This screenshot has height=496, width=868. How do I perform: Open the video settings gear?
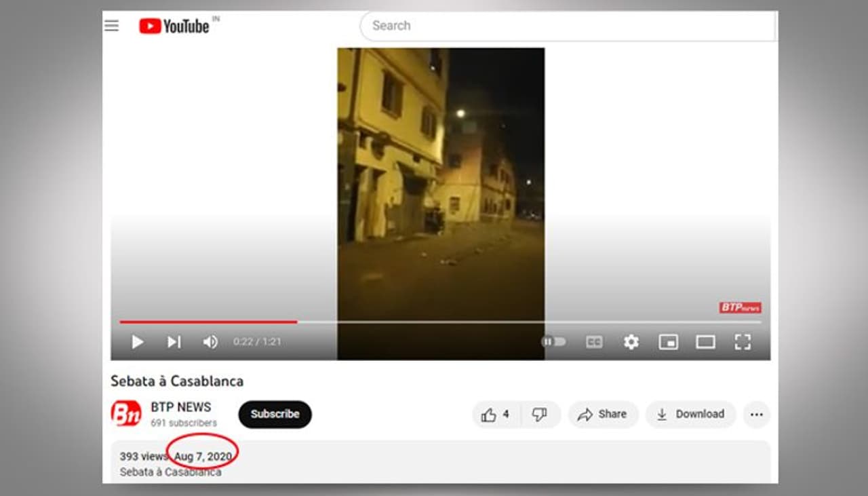tap(631, 342)
